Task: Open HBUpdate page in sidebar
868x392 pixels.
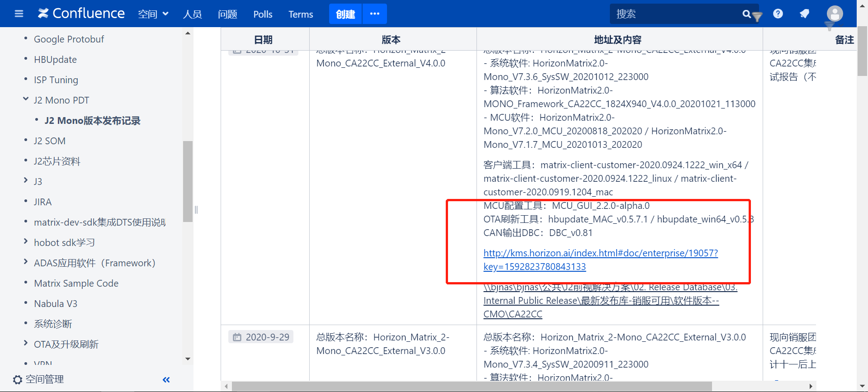Action: tap(55, 60)
